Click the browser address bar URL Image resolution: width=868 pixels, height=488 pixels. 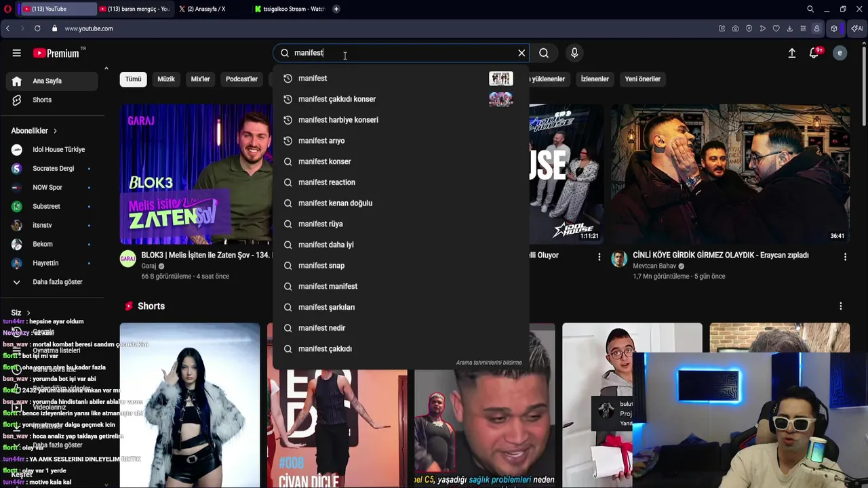[89, 28]
